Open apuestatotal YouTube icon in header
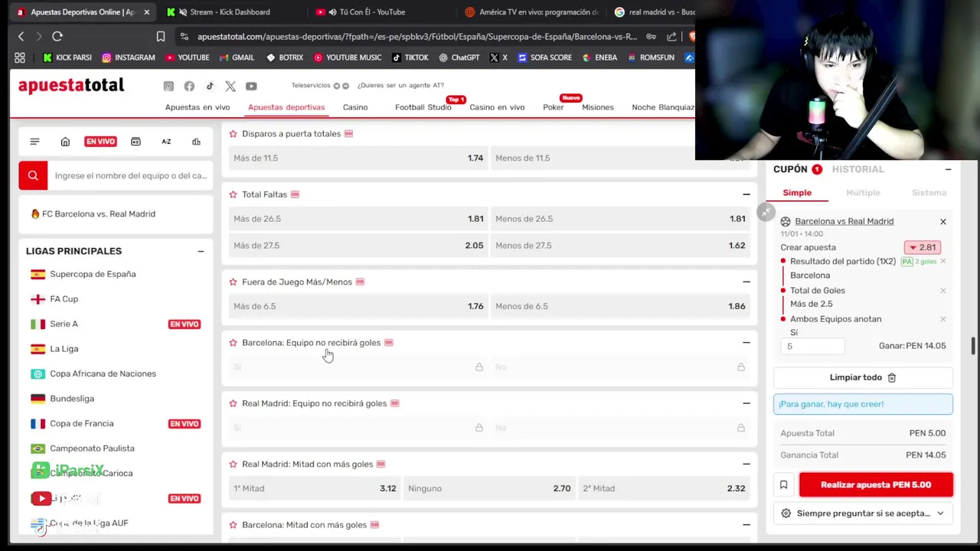980x551 pixels. [x=251, y=86]
